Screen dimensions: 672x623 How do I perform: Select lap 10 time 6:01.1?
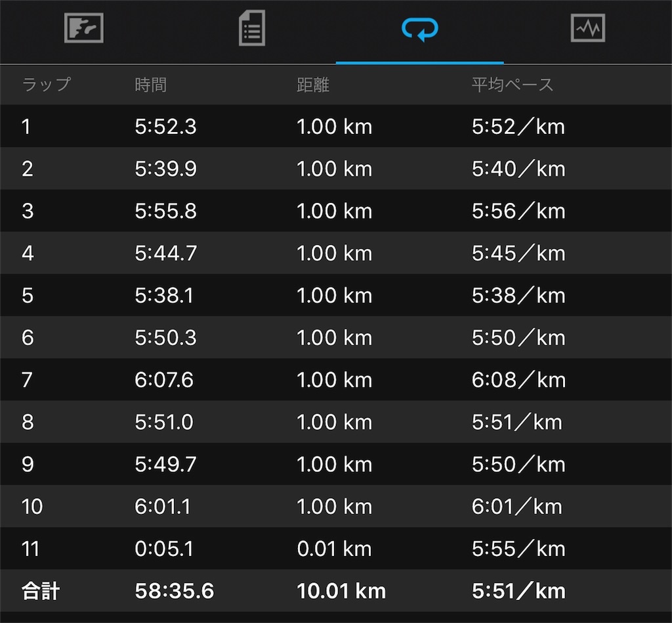[163, 506]
